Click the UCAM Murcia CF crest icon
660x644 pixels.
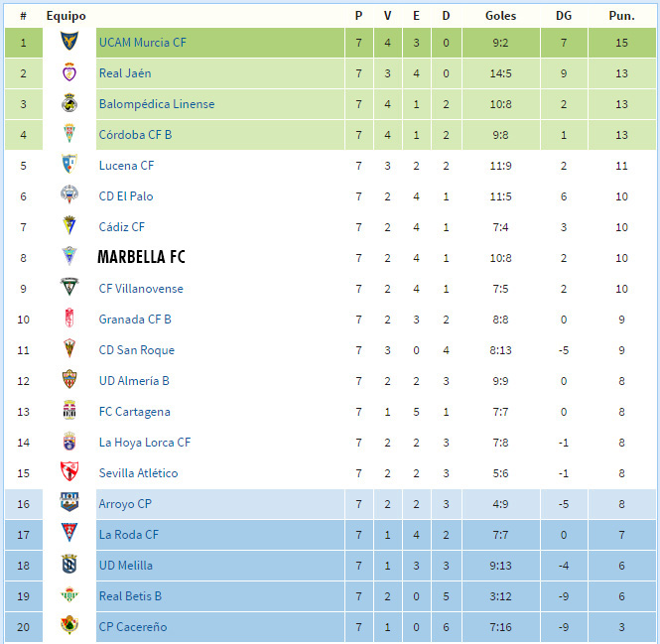click(x=69, y=41)
